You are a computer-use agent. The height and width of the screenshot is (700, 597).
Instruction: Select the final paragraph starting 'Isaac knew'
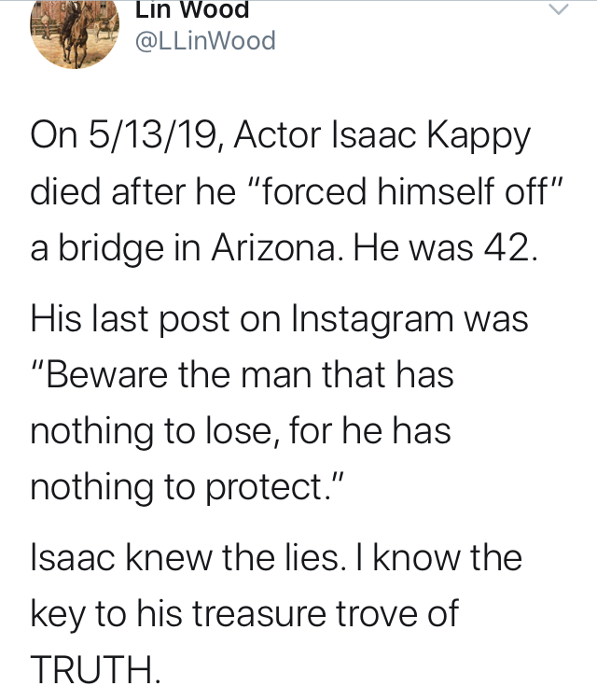coord(276,614)
